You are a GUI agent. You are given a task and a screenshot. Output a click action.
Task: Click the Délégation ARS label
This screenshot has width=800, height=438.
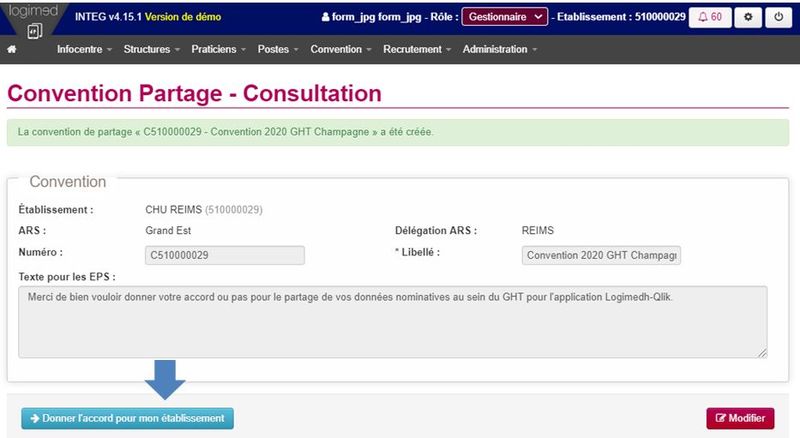(x=436, y=231)
